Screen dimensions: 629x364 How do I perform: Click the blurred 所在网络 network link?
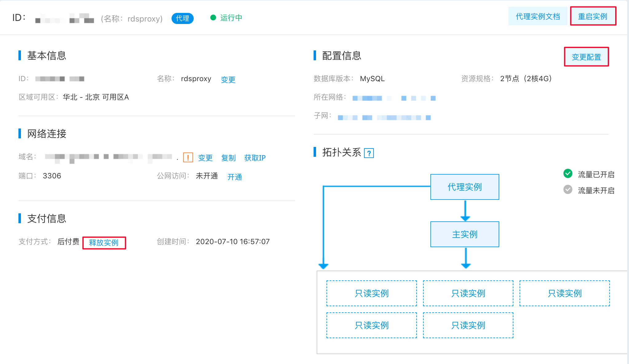(394, 98)
